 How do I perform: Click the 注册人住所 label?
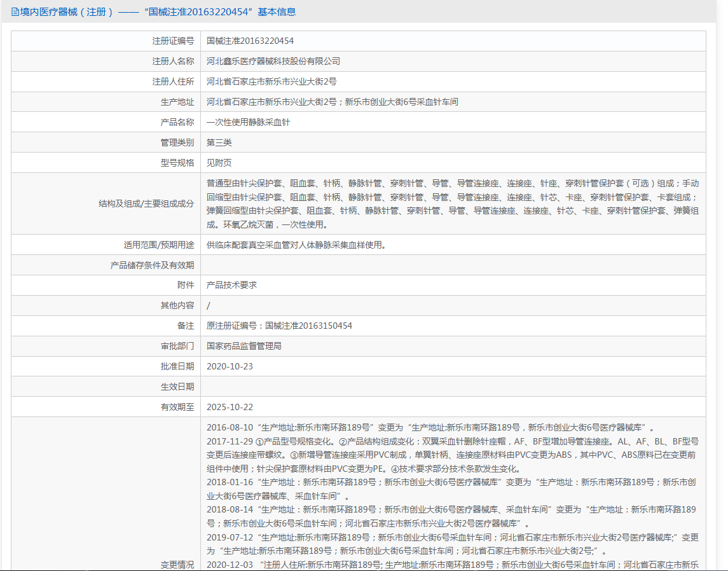point(173,81)
